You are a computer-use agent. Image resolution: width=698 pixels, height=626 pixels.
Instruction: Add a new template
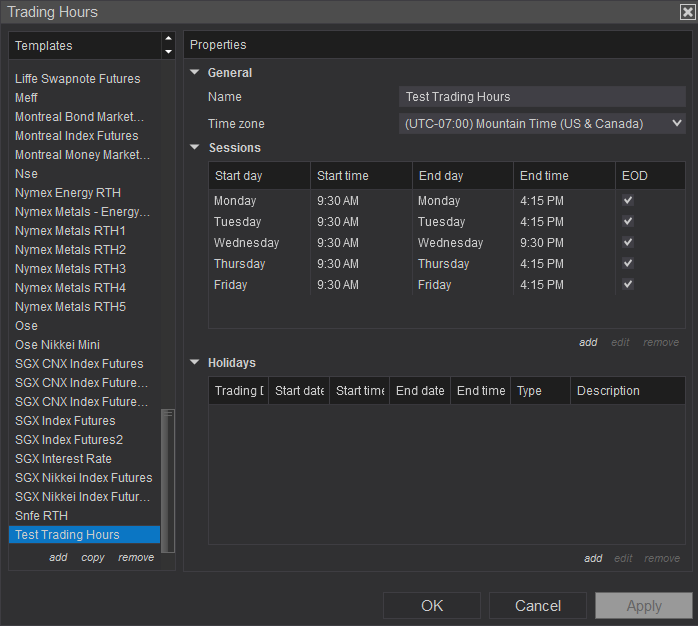58,558
